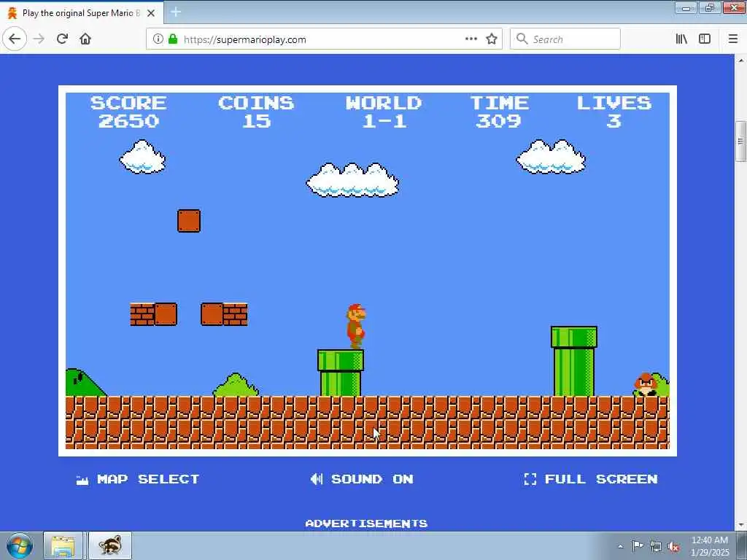The height and width of the screenshot is (560, 747).
Task: Click the tall green pipe on right
Action: [x=574, y=361]
